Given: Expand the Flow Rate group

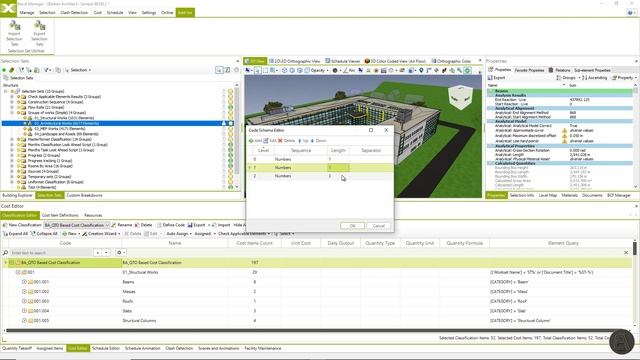Looking at the screenshot, I should coord(12,107).
